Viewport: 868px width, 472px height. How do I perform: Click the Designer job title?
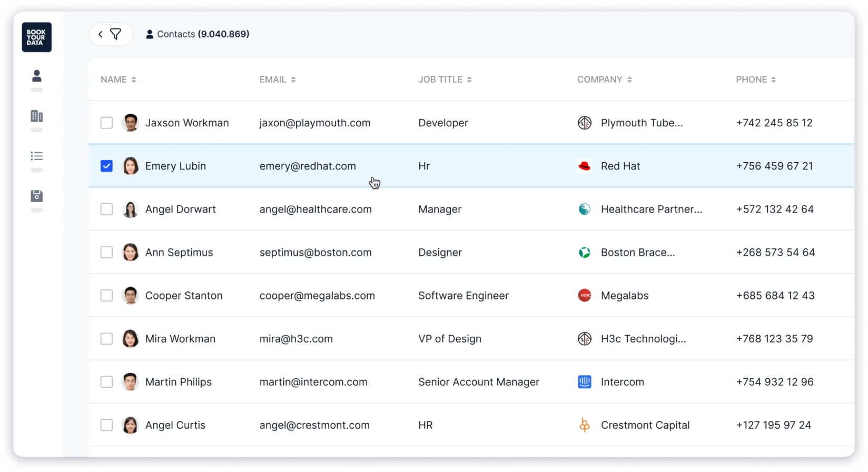(x=440, y=252)
